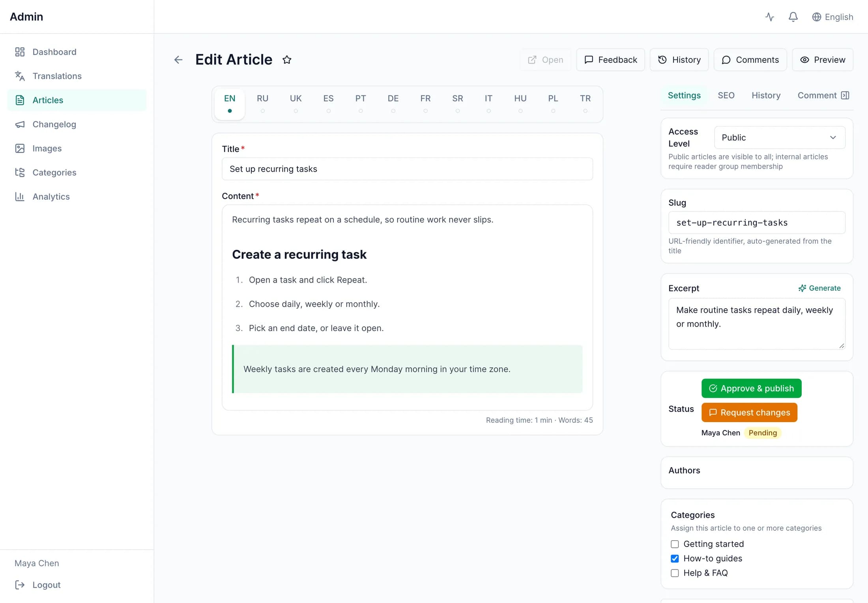Switch to the FR language tab

[x=425, y=104]
